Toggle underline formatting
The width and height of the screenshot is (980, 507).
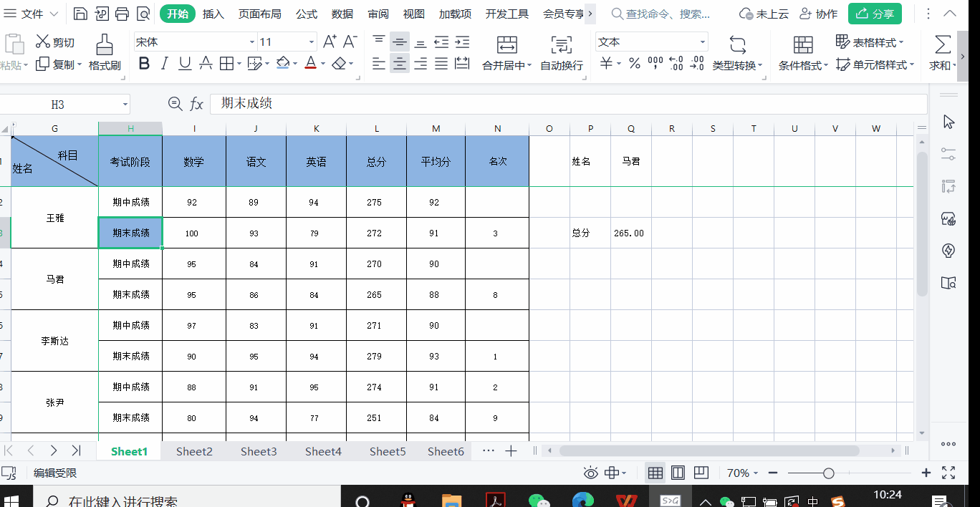click(185, 64)
